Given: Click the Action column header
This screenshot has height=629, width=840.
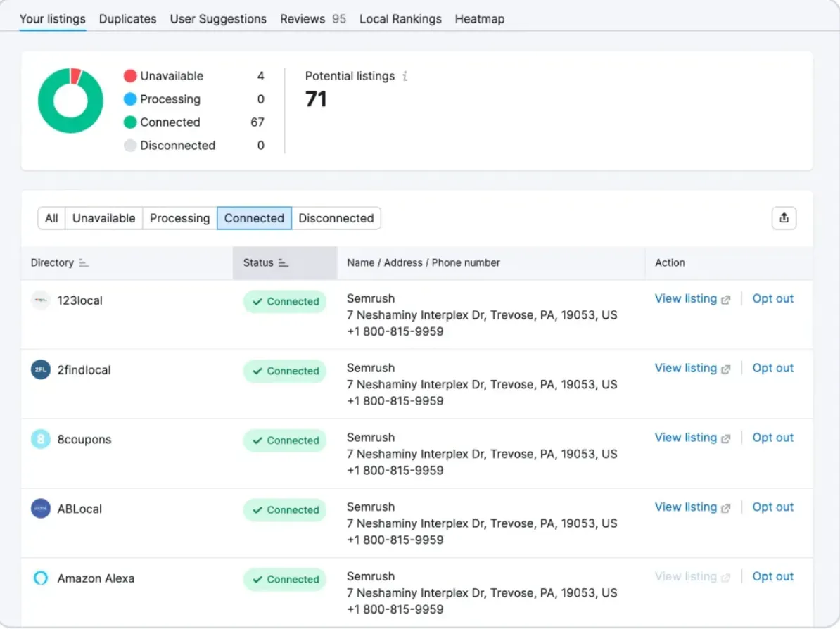Looking at the screenshot, I should coord(670,262).
